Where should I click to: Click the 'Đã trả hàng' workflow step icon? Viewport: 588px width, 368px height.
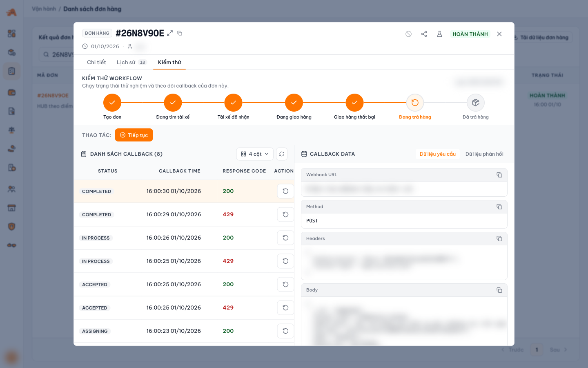point(476,103)
